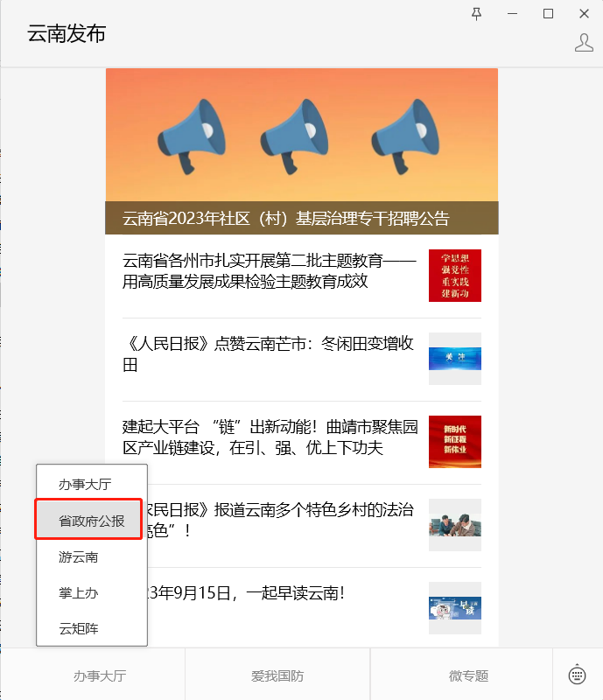Screen dimensions: 603x700
Task: Open the rural law article photo thumbnail
Action: (455, 524)
